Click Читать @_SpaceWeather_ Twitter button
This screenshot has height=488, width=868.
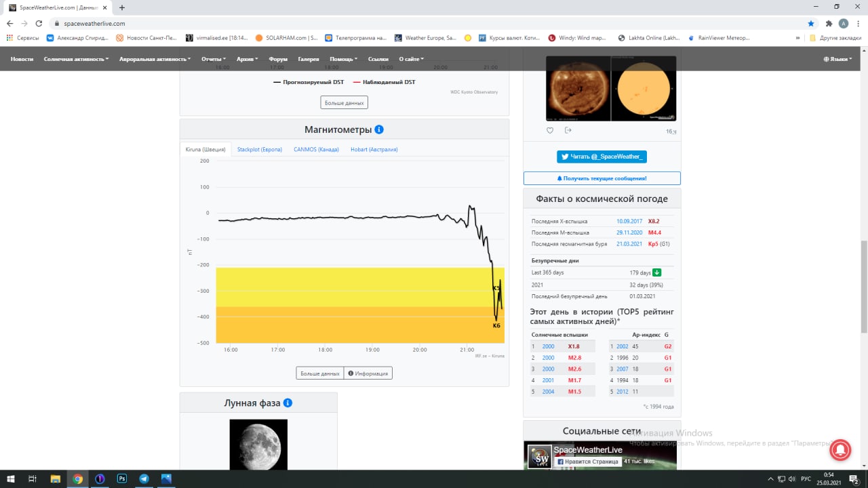coord(602,157)
